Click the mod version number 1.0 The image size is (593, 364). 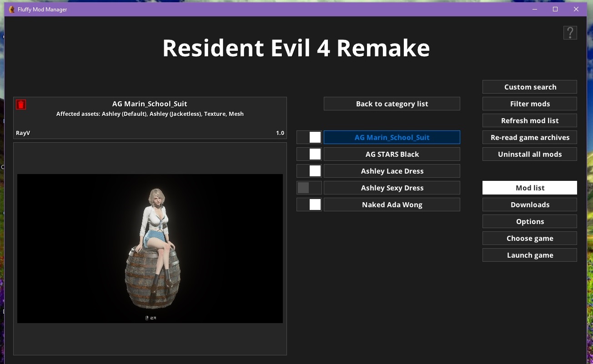coord(280,133)
